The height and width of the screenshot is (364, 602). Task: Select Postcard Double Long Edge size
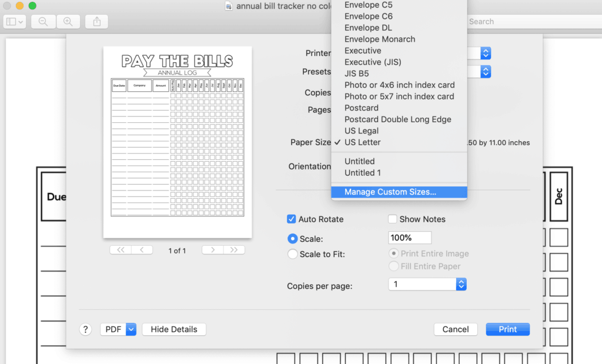pyautogui.click(x=399, y=119)
